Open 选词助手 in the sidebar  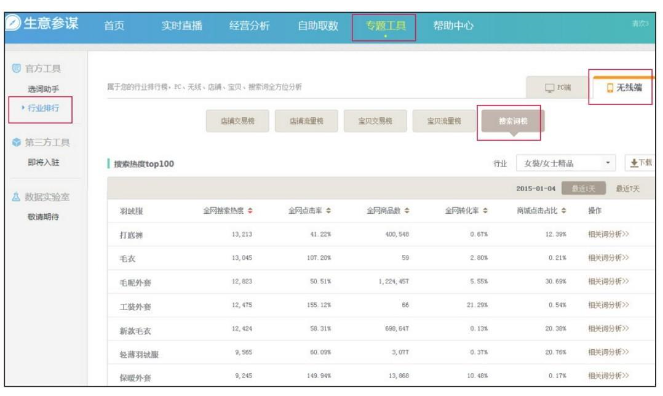tap(43, 89)
